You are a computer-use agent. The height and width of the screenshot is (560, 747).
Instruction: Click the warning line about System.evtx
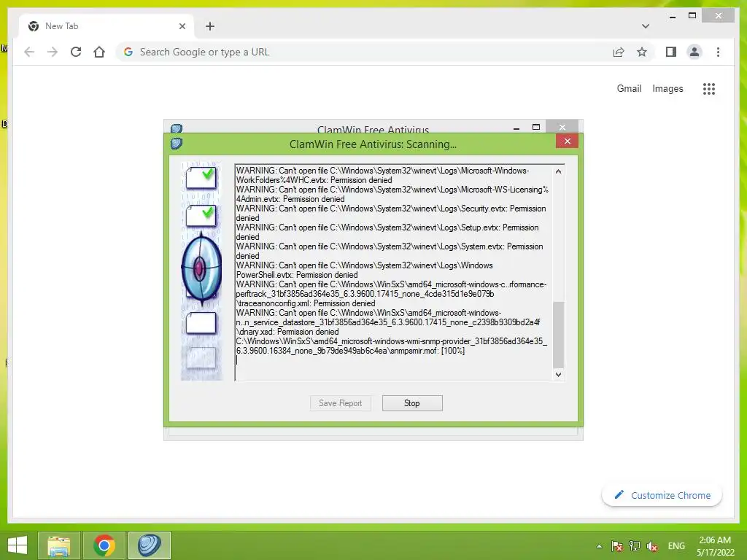pos(390,251)
